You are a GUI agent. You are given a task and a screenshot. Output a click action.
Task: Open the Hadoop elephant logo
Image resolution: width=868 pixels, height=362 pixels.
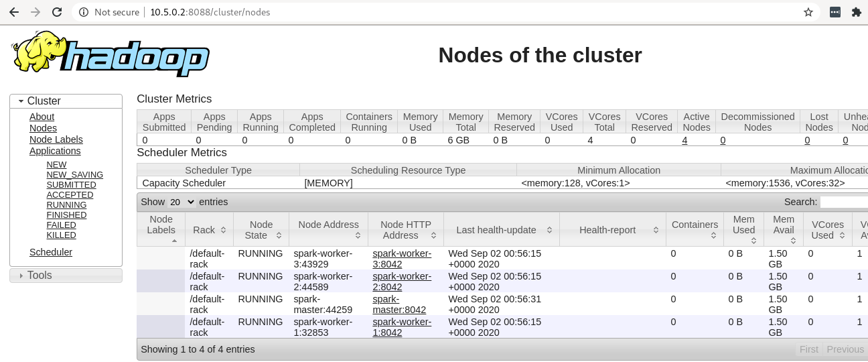[x=111, y=54]
